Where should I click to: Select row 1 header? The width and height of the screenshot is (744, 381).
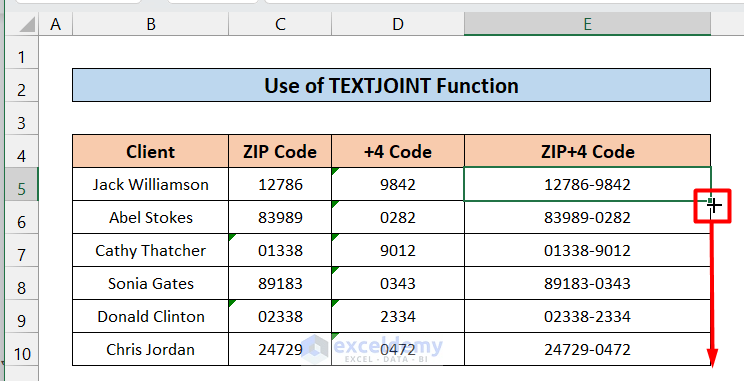21,52
